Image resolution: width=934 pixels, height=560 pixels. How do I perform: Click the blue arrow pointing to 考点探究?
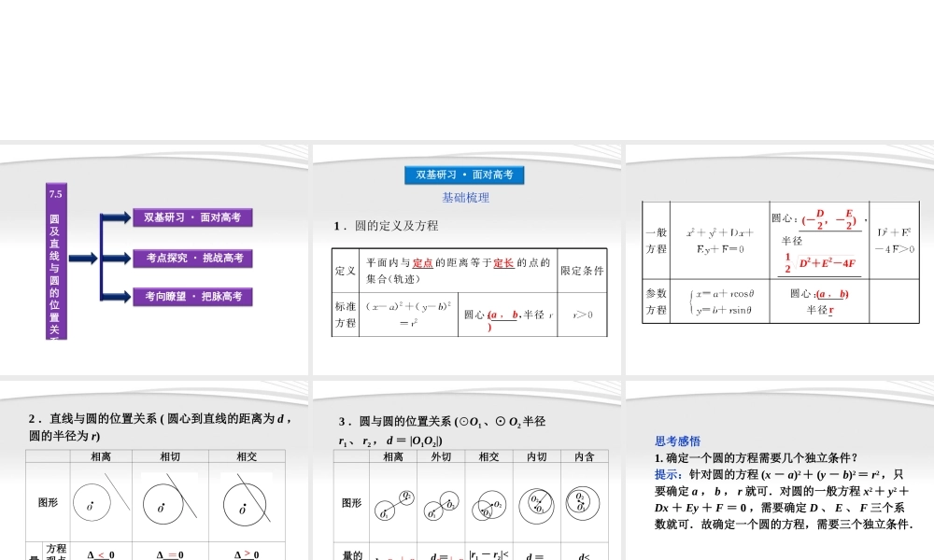[x=116, y=258]
